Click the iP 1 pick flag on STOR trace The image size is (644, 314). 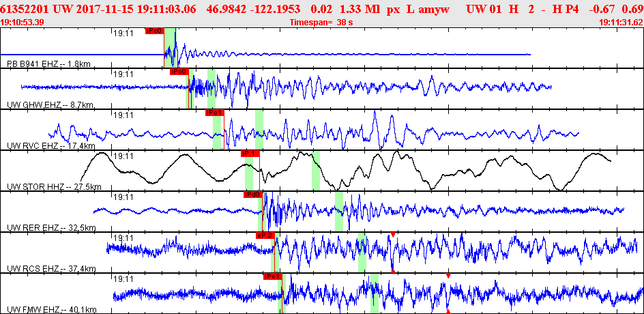click(x=250, y=154)
